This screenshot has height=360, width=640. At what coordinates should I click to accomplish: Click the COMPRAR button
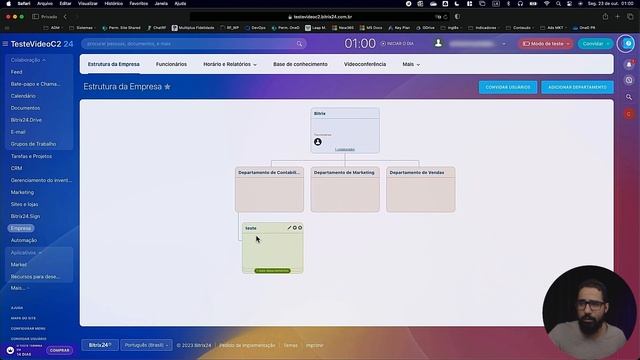[60, 350]
